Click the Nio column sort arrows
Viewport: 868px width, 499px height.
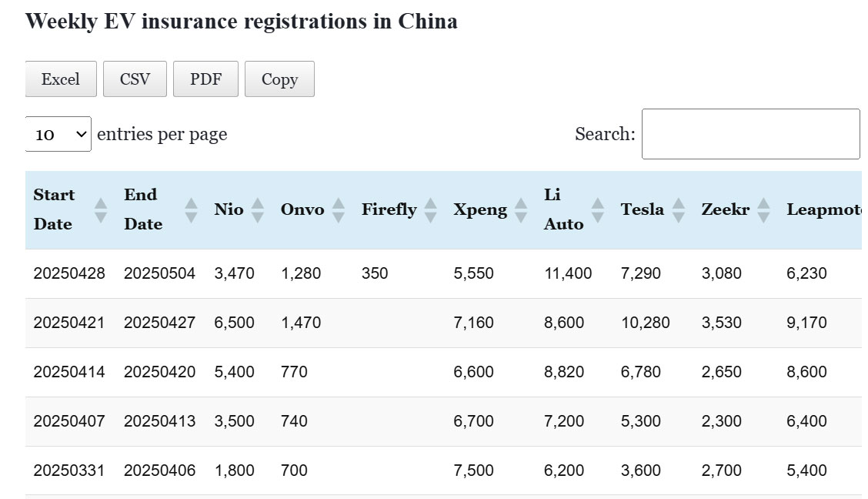[257, 209]
